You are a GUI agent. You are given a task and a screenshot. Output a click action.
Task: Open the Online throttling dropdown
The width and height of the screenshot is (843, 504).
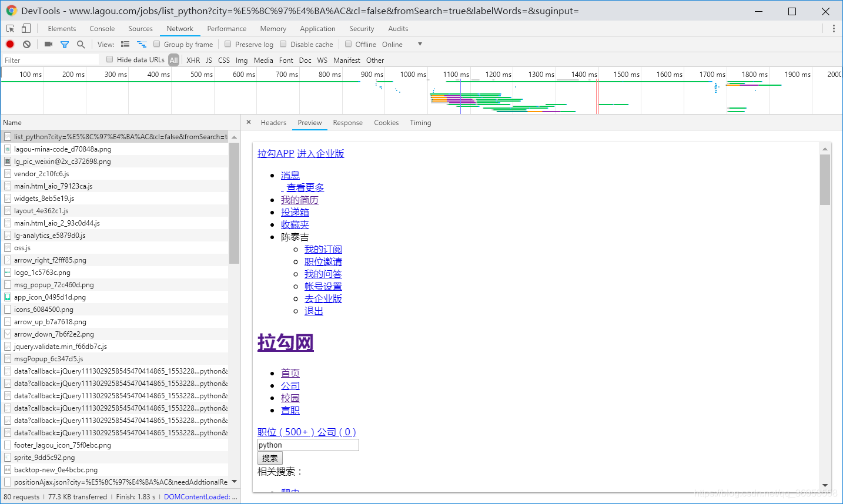(x=402, y=44)
